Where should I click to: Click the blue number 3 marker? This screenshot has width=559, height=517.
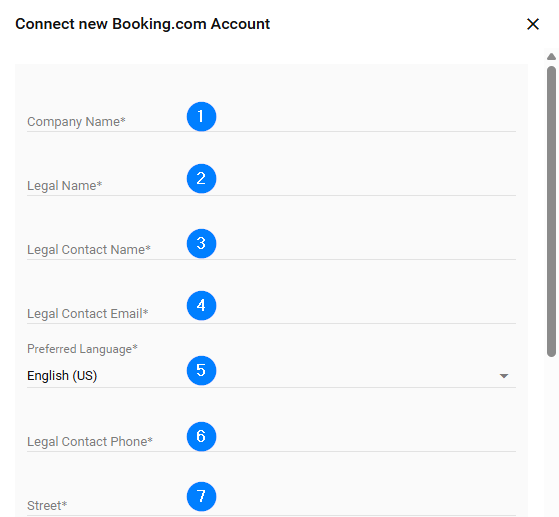click(x=201, y=244)
